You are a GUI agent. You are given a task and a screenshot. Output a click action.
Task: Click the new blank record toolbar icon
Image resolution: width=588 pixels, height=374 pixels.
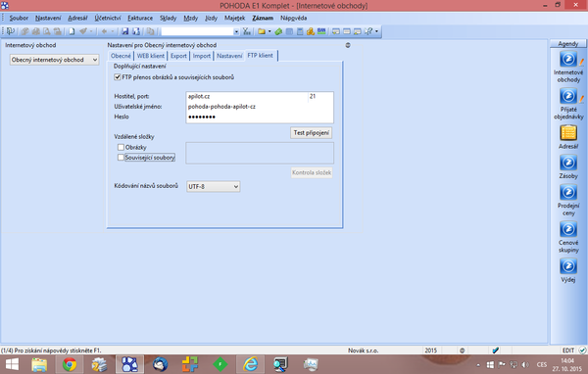(72, 31)
